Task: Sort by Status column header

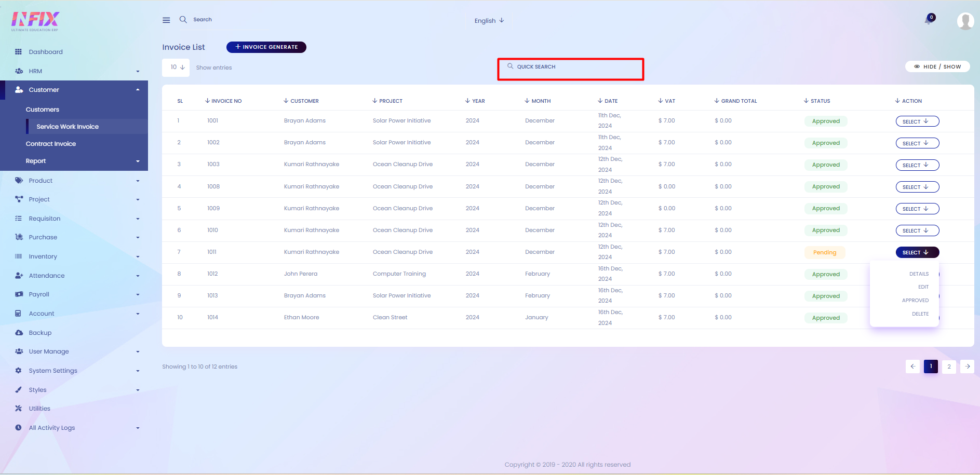Action: (x=817, y=101)
